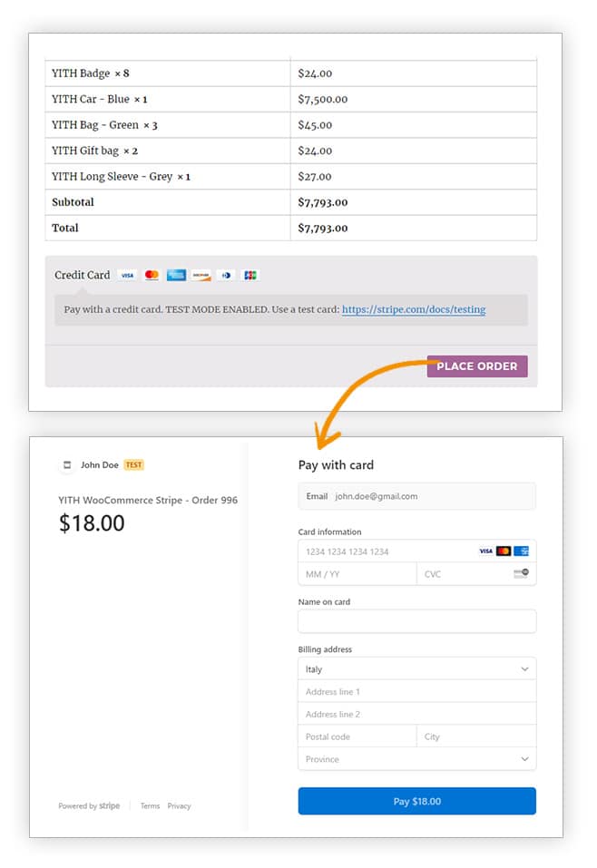Open the Stripe testing docs link
The image size is (597, 868).
click(414, 309)
